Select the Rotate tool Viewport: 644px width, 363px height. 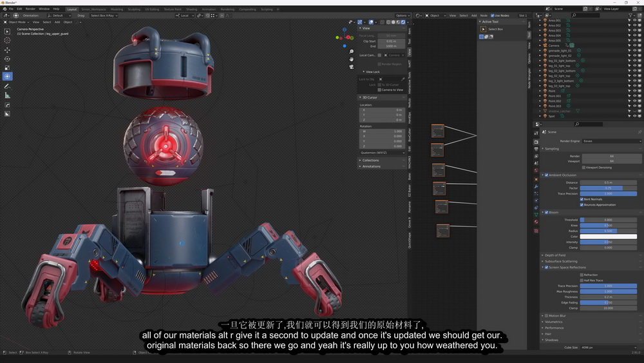coord(7,59)
